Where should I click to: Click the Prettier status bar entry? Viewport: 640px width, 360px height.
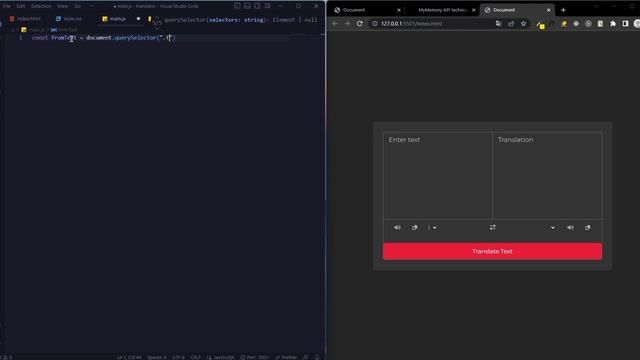[286, 357]
